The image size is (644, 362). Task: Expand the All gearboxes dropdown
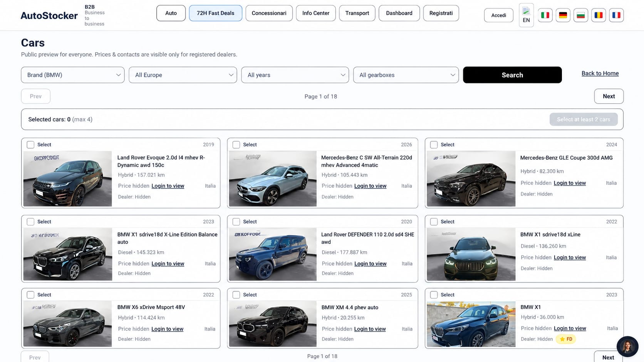pos(406,75)
